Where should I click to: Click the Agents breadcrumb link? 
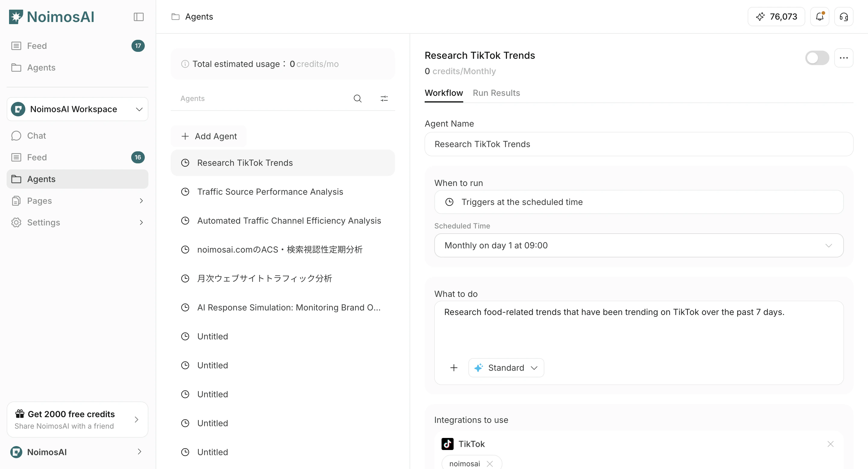pyautogui.click(x=199, y=17)
